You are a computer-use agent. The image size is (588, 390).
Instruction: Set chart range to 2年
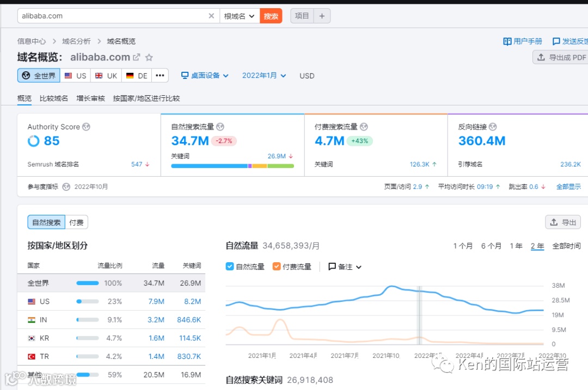pyautogui.click(x=537, y=246)
